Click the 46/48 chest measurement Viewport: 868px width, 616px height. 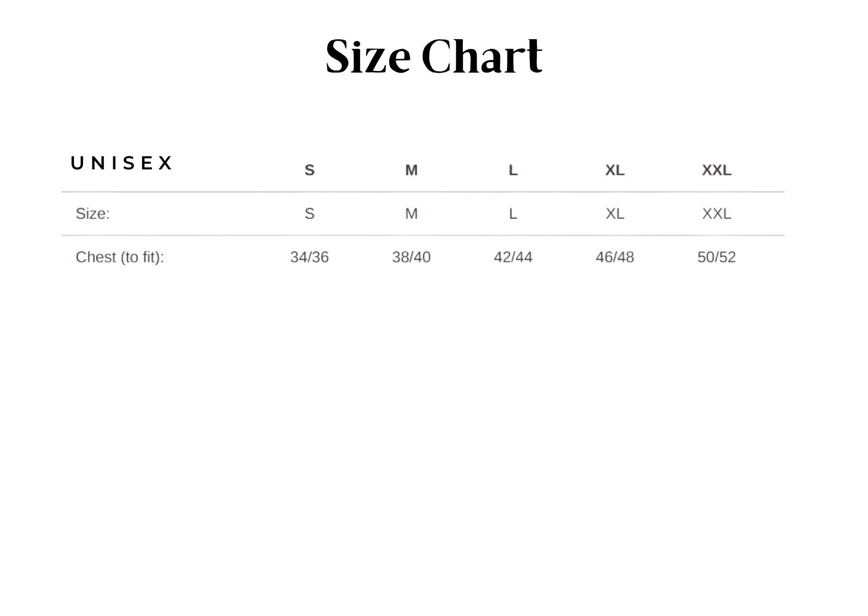[615, 257]
